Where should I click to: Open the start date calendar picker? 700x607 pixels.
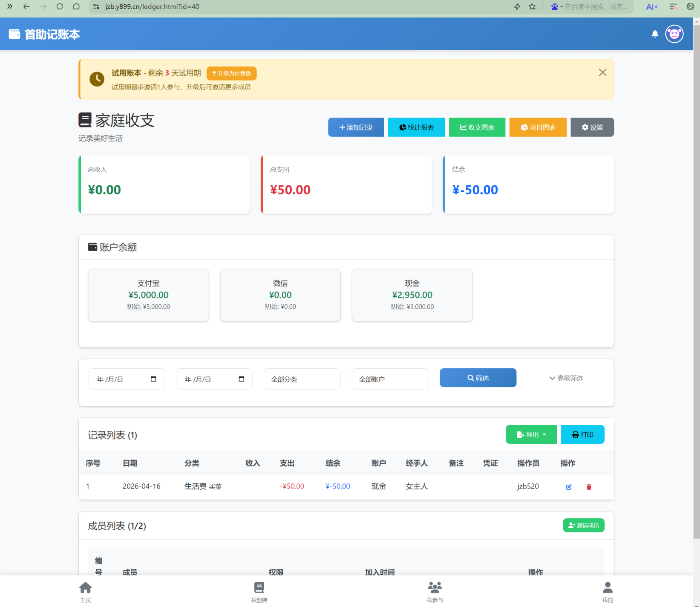pyautogui.click(x=153, y=379)
